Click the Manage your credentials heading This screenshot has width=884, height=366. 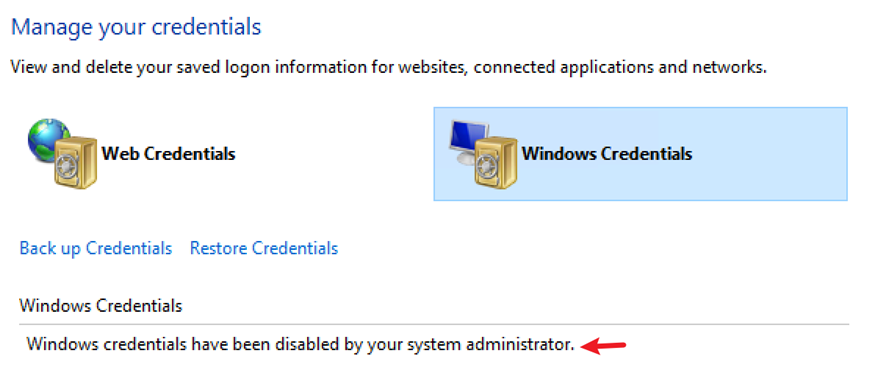point(136,27)
